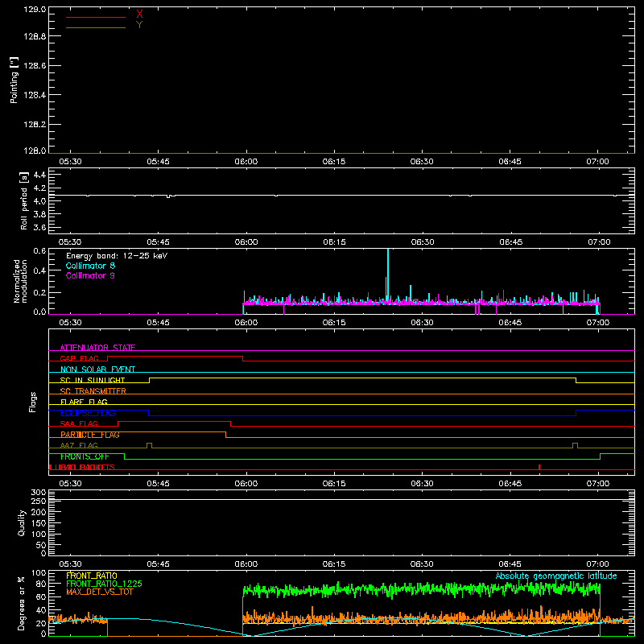Image resolution: width=644 pixels, height=644 pixels.
Task: Click the 129.0 pointing axis tick label
Action: click(x=35, y=9)
